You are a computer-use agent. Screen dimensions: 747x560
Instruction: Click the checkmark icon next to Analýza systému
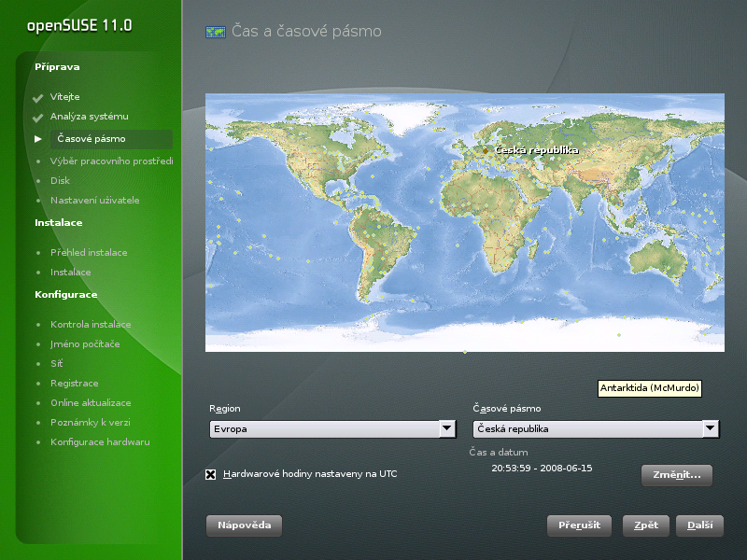point(38,118)
